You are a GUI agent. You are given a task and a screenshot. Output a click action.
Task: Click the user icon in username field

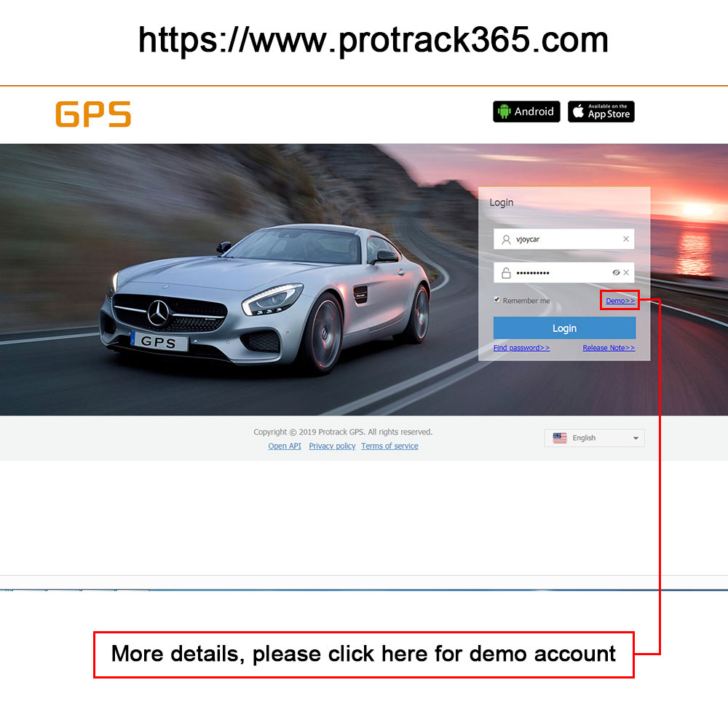[x=506, y=239]
